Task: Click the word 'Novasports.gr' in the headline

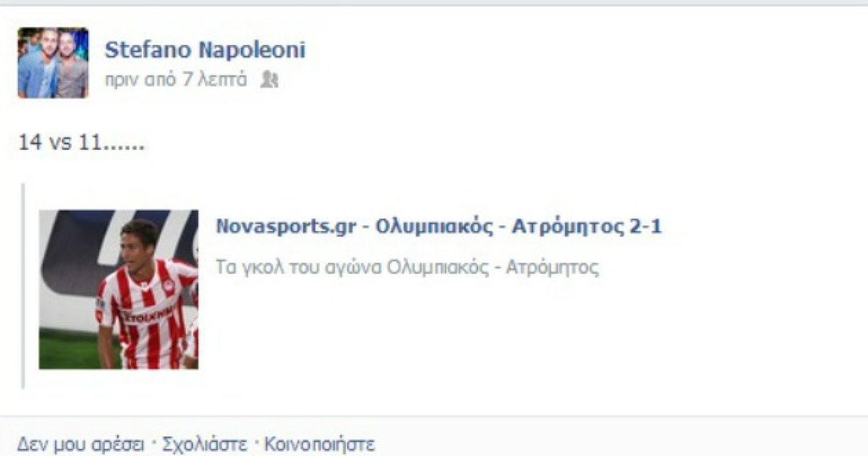Action: click(286, 227)
